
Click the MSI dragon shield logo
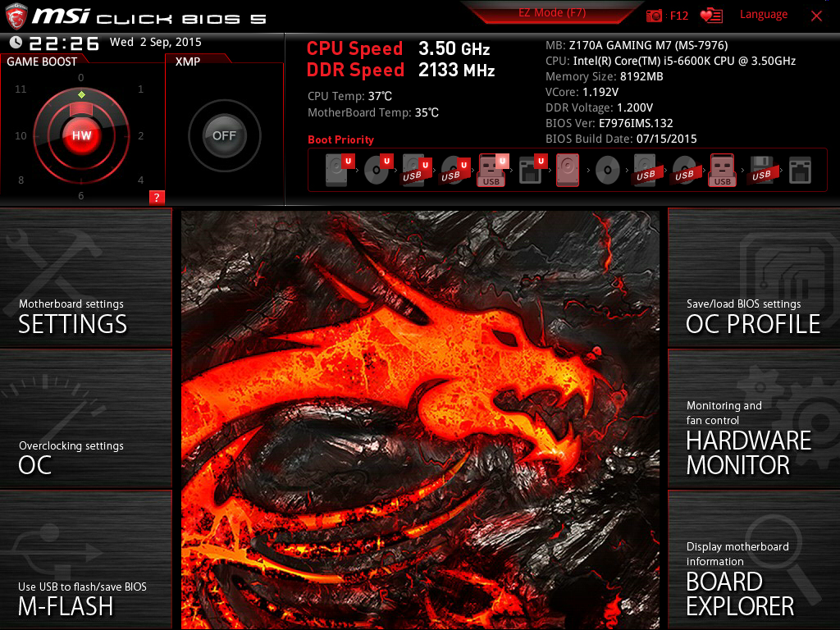tap(16, 16)
